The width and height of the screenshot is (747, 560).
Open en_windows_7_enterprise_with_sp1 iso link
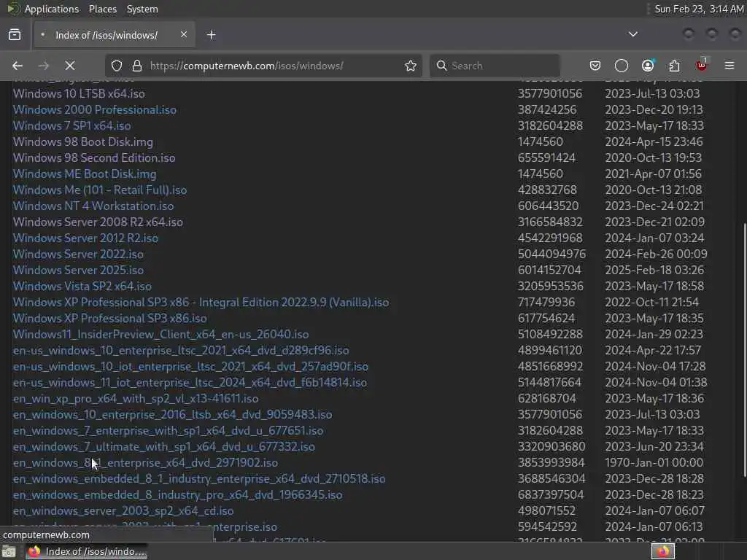point(169,431)
